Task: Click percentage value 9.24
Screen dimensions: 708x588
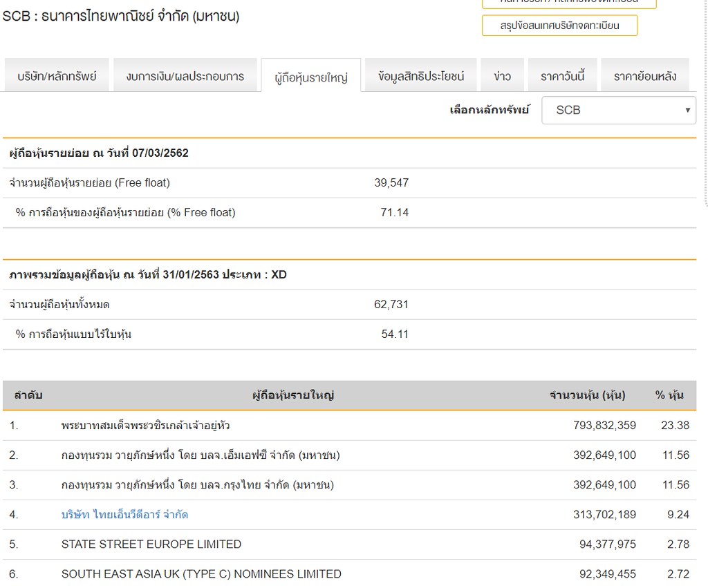Action: (x=678, y=515)
